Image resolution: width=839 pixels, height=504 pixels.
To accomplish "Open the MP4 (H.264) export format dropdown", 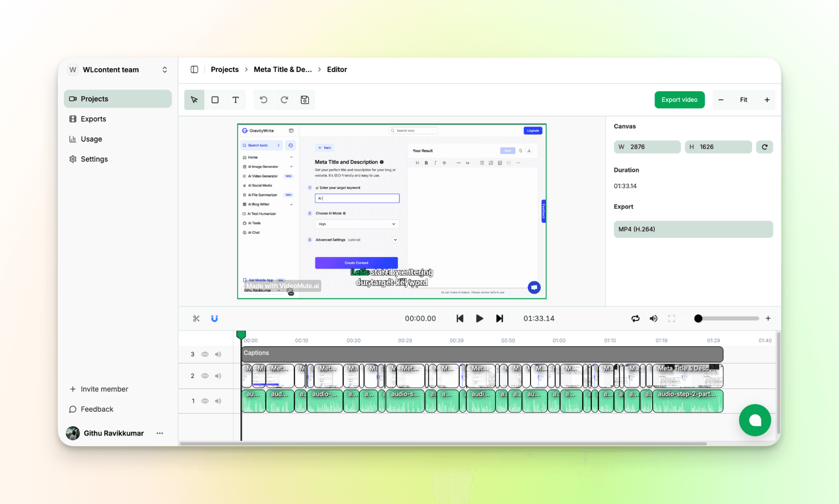I will pos(693,229).
